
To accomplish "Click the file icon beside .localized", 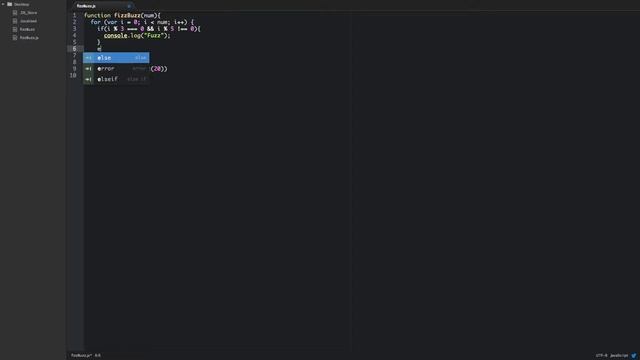I will tap(15, 21).
